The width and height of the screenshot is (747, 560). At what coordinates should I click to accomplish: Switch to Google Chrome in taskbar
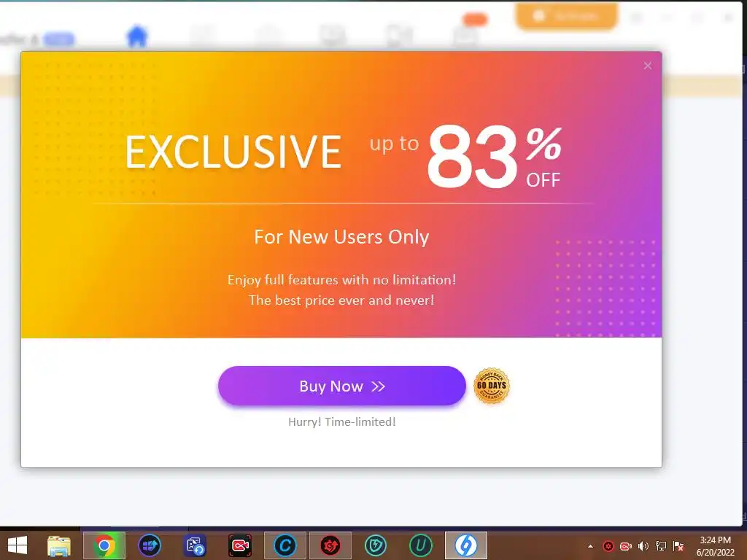pyautogui.click(x=104, y=545)
